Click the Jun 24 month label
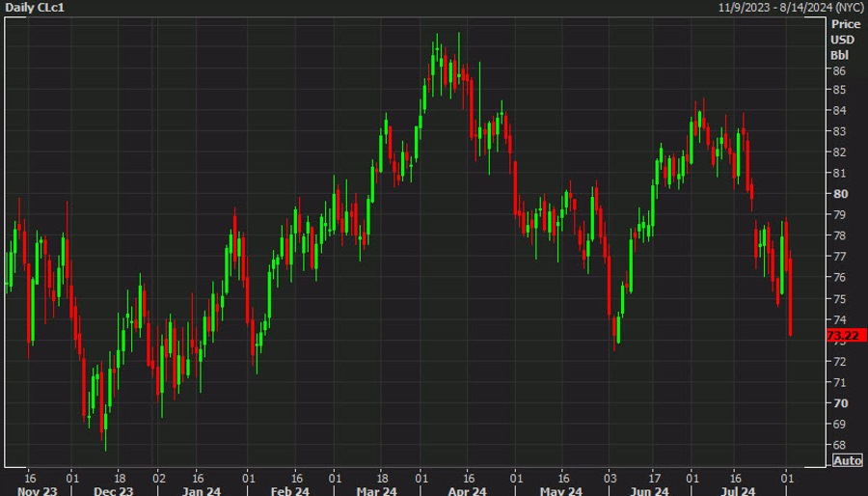This screenshot has width=868, height=496. 650,491
